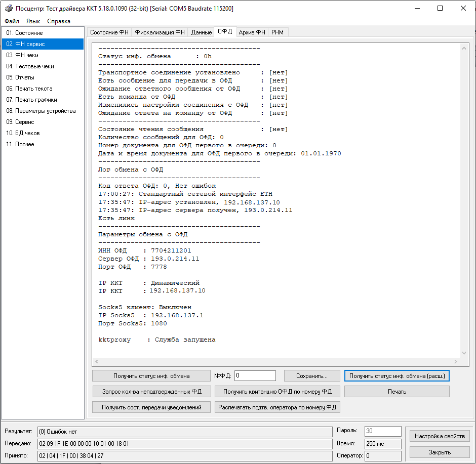Click the application icon in title bar
The width and height of the screenshot is (476, 464).
point(8,9)
